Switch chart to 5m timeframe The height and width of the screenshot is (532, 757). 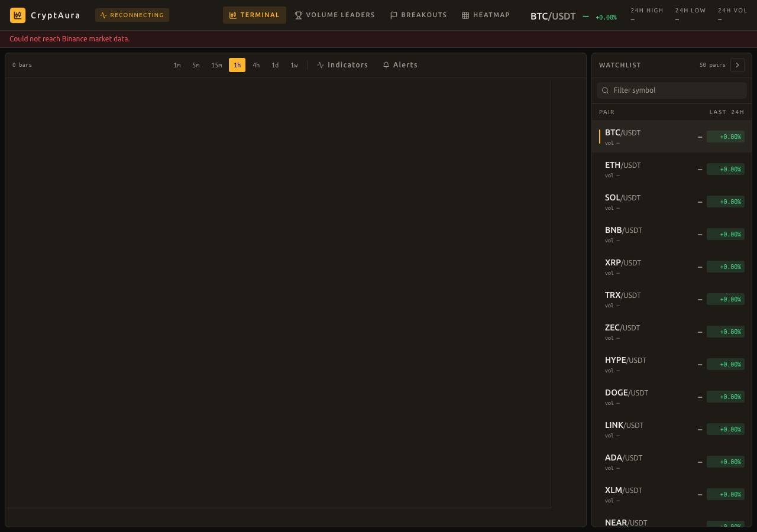[x=196, y=65]
